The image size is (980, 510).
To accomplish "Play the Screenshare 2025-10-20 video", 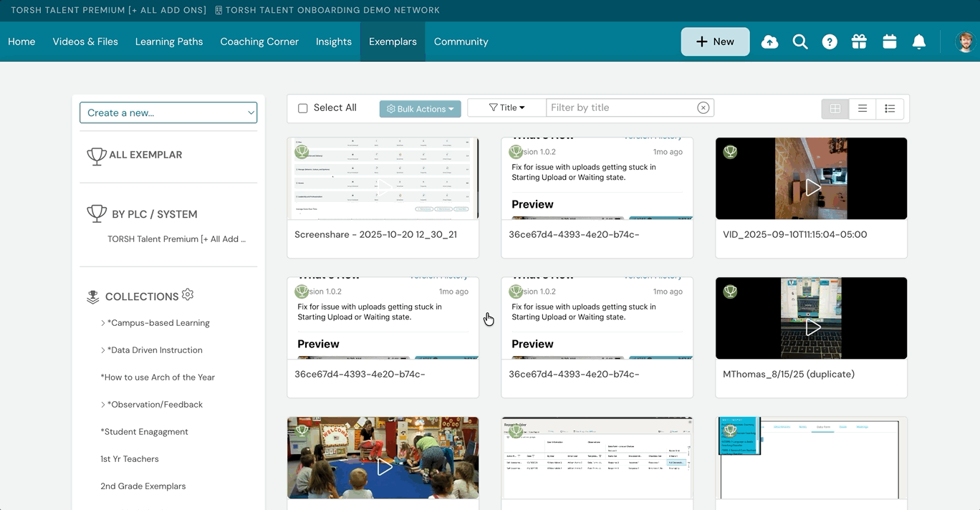I will click(384, 188).
